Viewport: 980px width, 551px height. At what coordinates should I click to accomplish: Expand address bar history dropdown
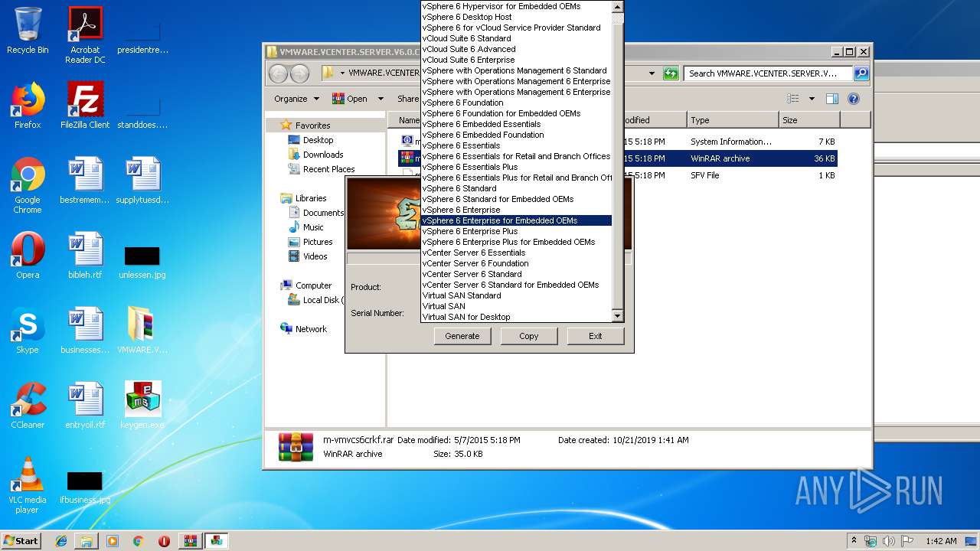652,73
